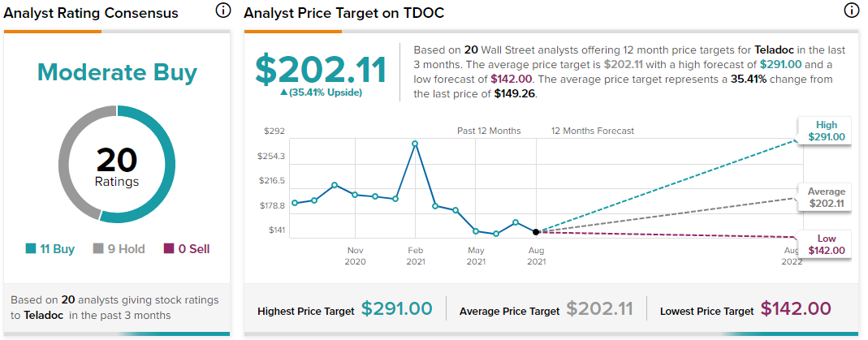Viewport: 868px width, 340px height.
Task: Click the 12 Months Forecast label
Action: [x=592, y=131]
